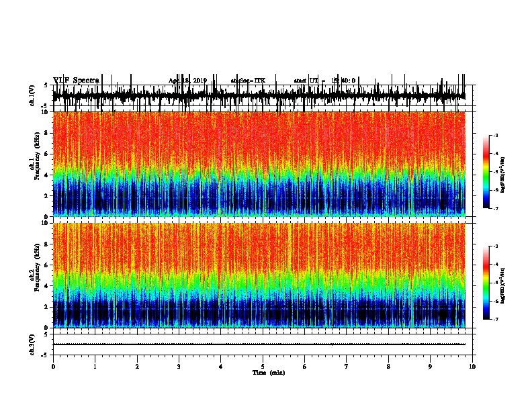Image resolution: width=532 pixels, height=411 pixels.
Task: Click the ch.1 spectrogram "10" kHz tick label
Action: 45,111
